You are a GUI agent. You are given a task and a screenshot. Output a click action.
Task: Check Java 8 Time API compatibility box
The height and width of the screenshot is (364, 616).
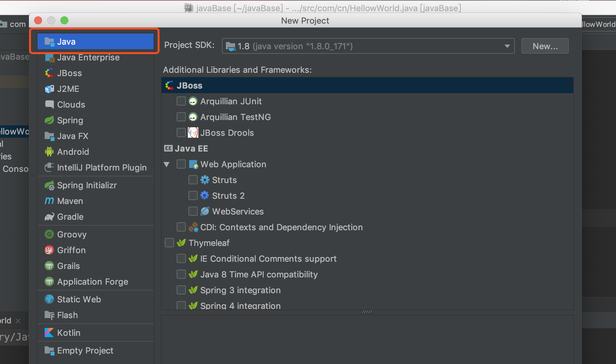pyautogui.click(x=181, y=274)
